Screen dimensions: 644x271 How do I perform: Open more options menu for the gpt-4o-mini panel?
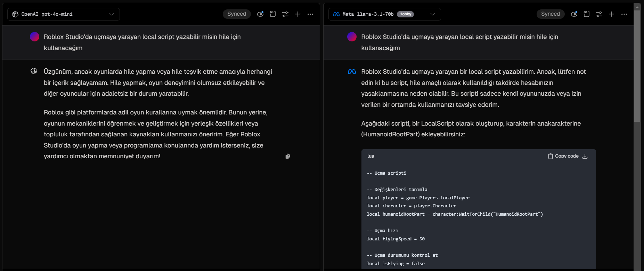tap(310, 14)
